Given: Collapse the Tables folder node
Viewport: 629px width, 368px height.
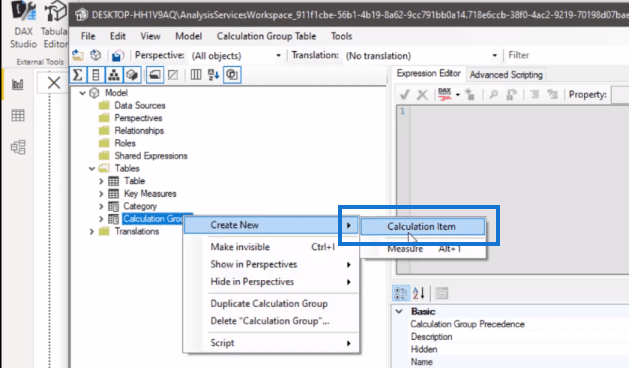Looking at the screenshot, I should (92, 169).
